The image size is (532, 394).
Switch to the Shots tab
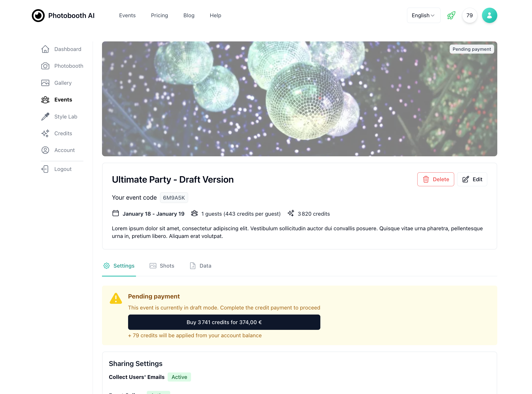[x=166, y=266]
